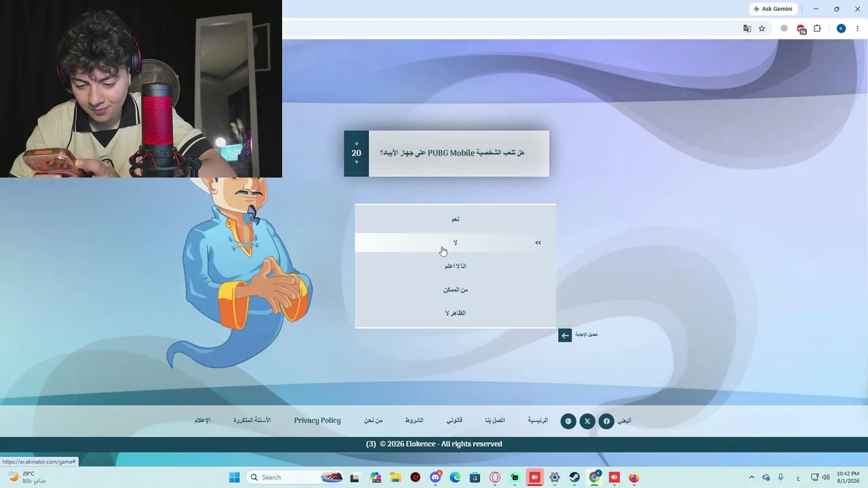Image resolution: width=868 pixels, height=488 pixels.
Task: Click the question text about PUBG Mobile
Action: point(452,153)
